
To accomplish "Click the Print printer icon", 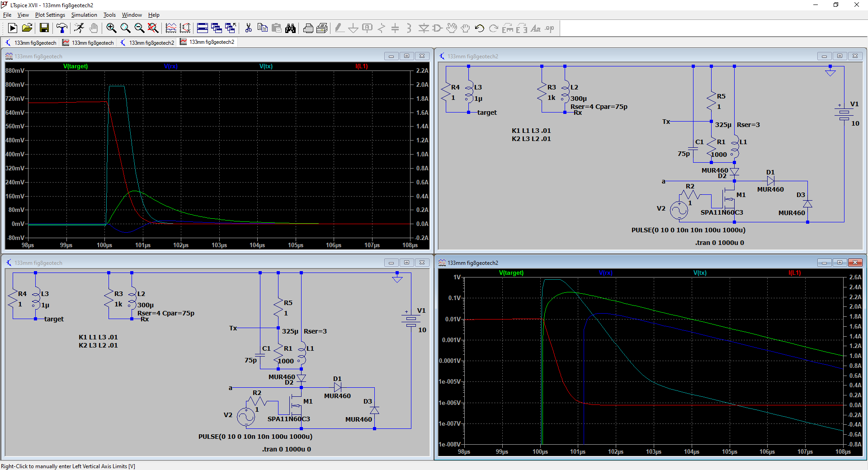I will point(308,28).
